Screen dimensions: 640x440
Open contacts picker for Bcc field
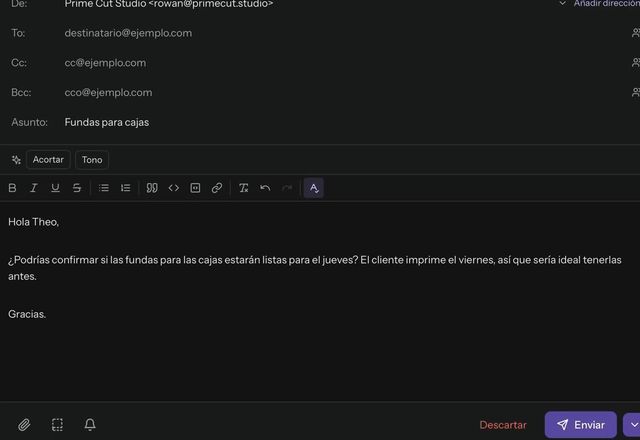[636, 92]
